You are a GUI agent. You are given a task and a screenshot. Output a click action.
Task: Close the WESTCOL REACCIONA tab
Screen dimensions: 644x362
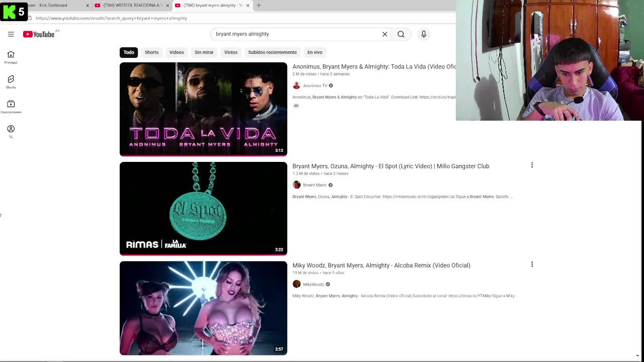[x=168, y=6]
